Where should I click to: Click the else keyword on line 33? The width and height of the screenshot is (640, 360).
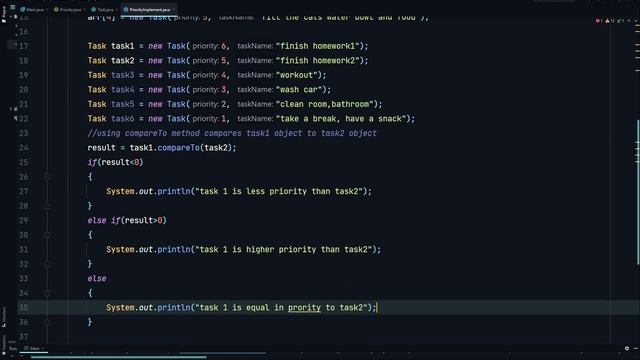point(97,278)
